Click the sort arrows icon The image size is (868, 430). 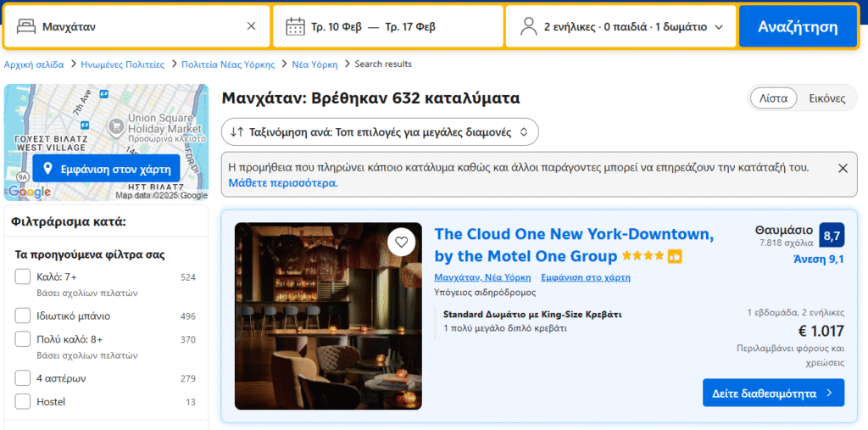[x=237, y=131]
